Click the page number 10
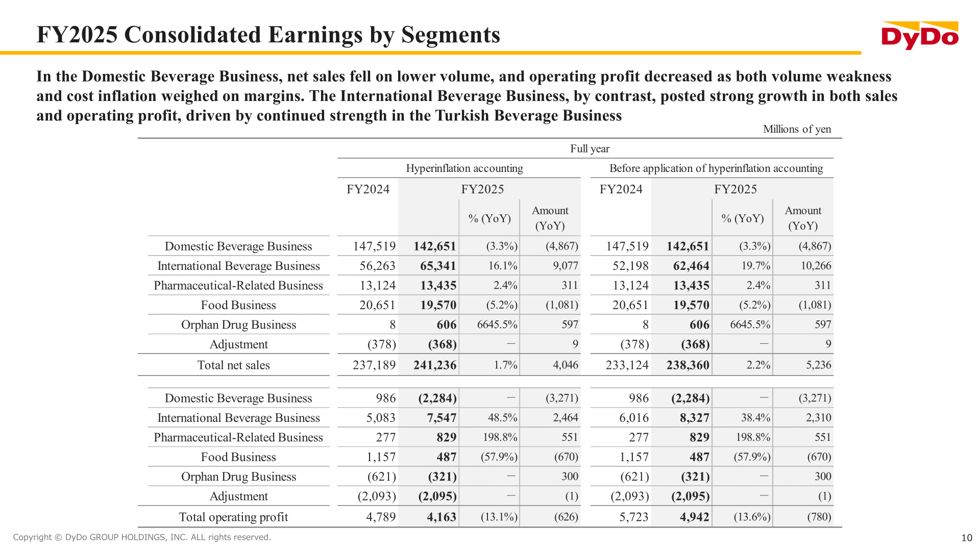This screenshot has width=980, height=551. click(x=967, y=538)
